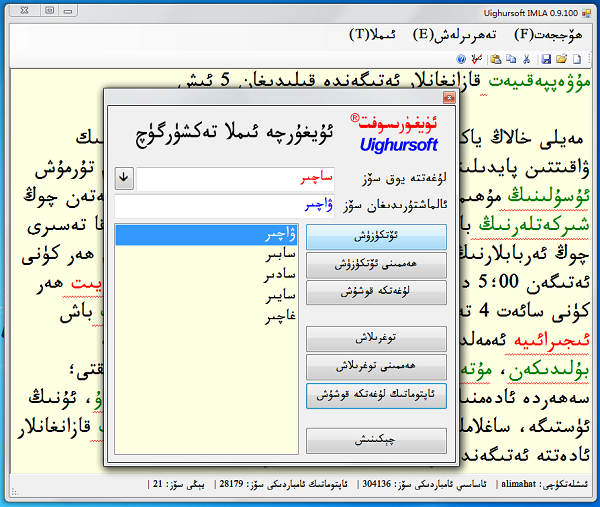Click the toolbar drag grip handle

590,59
